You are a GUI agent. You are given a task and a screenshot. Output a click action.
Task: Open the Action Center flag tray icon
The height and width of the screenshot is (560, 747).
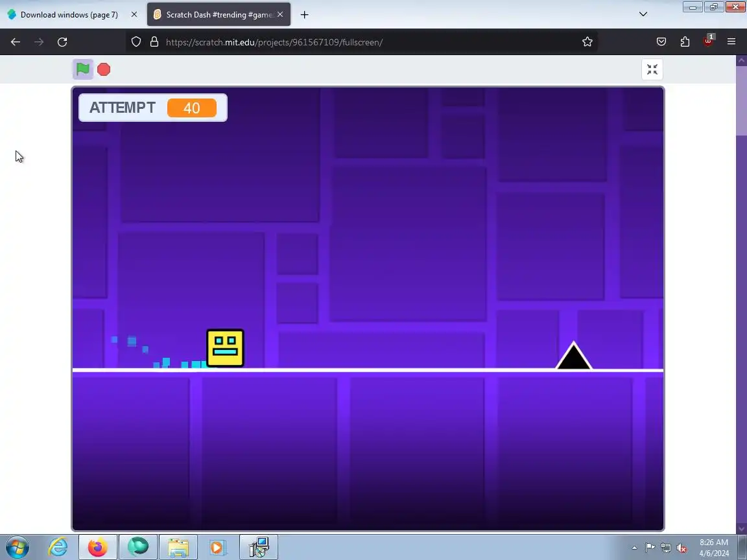pyautogui.click(x=650, y=548)
